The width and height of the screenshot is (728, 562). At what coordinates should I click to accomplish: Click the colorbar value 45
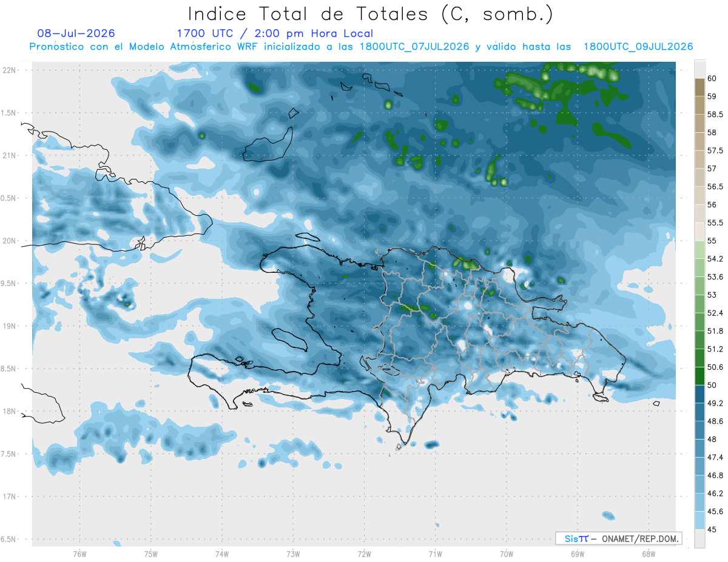coord(713,530)
